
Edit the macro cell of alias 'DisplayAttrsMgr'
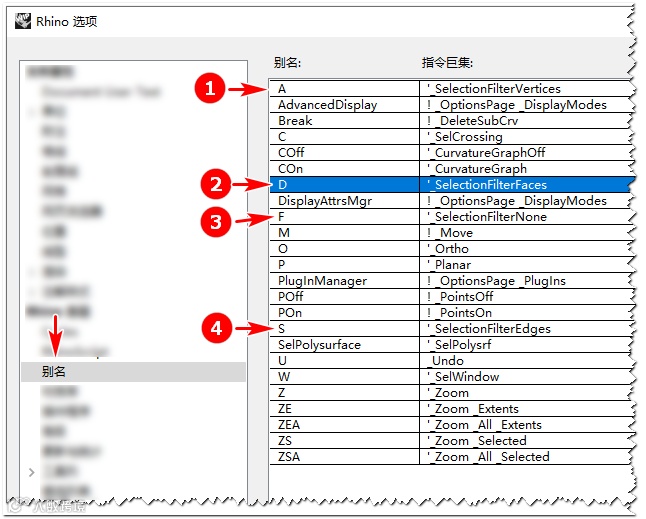525,201
